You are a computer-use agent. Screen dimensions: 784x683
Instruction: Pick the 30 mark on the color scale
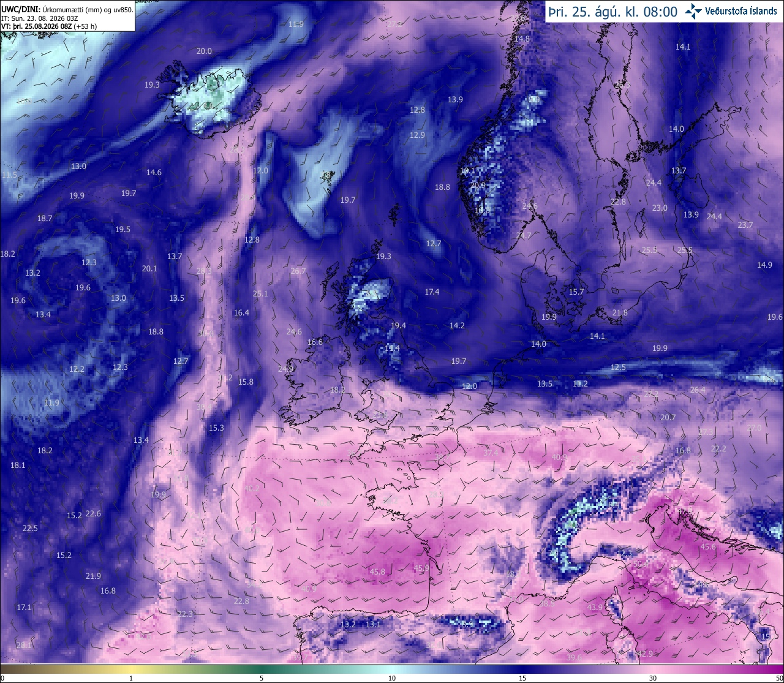(653, 678)
